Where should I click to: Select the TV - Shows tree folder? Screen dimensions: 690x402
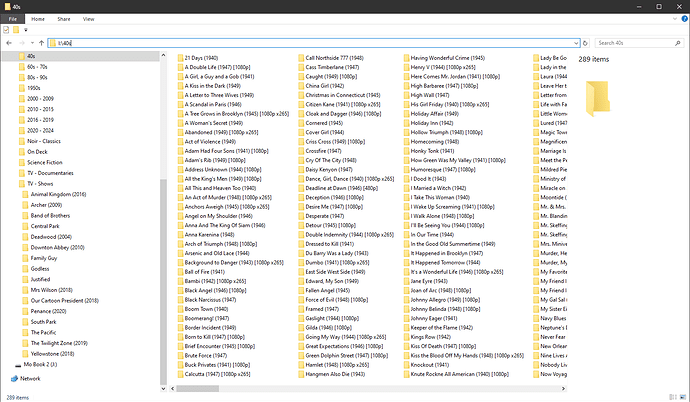point(40,184)
